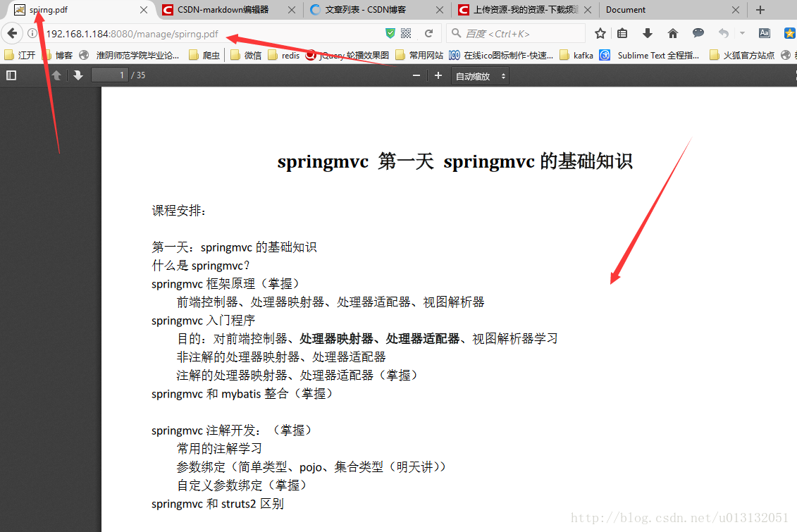Click the QR code generator icon
The width and height of the screenshot is (797, 532).
pyautogui.click(x=406, y=32)
